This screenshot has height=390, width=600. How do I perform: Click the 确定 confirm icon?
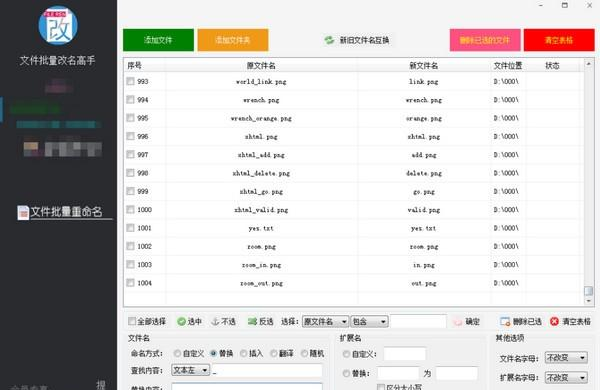click(x=457, y=321)
